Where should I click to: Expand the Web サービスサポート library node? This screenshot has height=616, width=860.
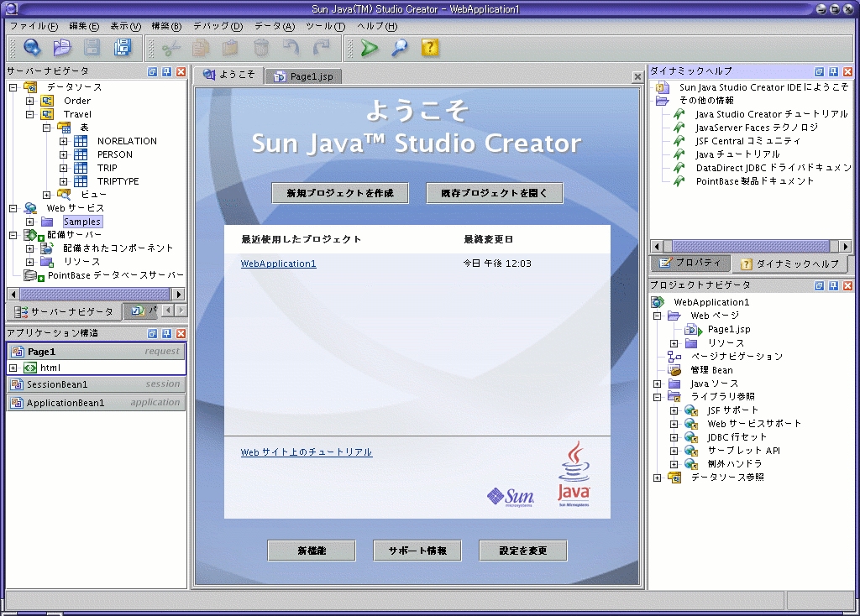[x=674, y=424]
